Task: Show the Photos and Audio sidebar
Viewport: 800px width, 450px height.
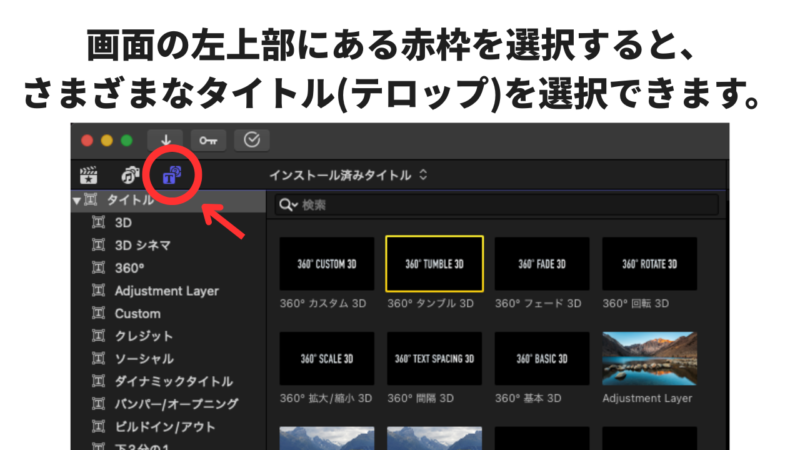Action: [x=130, y=175]
